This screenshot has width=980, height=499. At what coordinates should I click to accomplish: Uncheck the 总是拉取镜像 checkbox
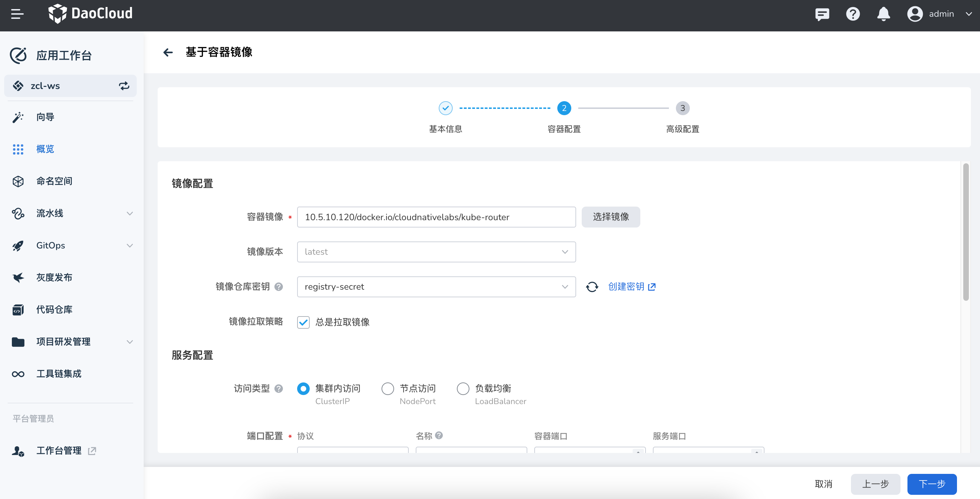pyautogui.click(x=303, y=322)
